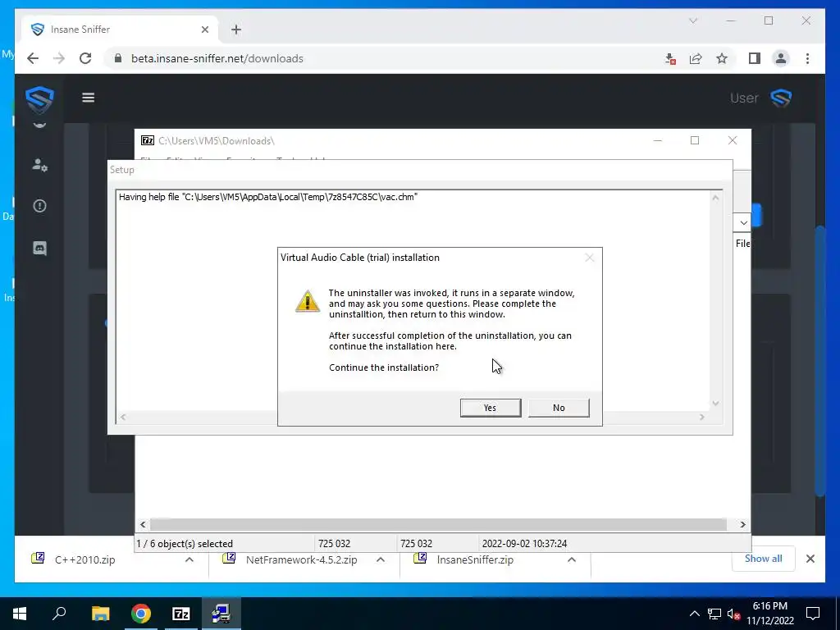Open the hamburger menu on Insane Sniffer page

pos(89,98)
